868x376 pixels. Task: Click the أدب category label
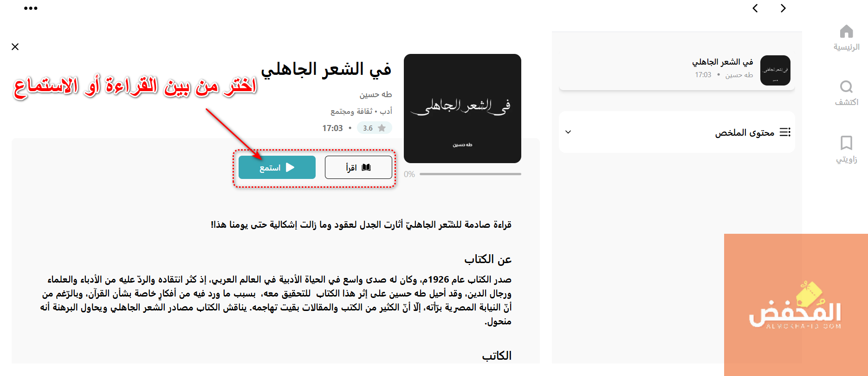point(386,112)
